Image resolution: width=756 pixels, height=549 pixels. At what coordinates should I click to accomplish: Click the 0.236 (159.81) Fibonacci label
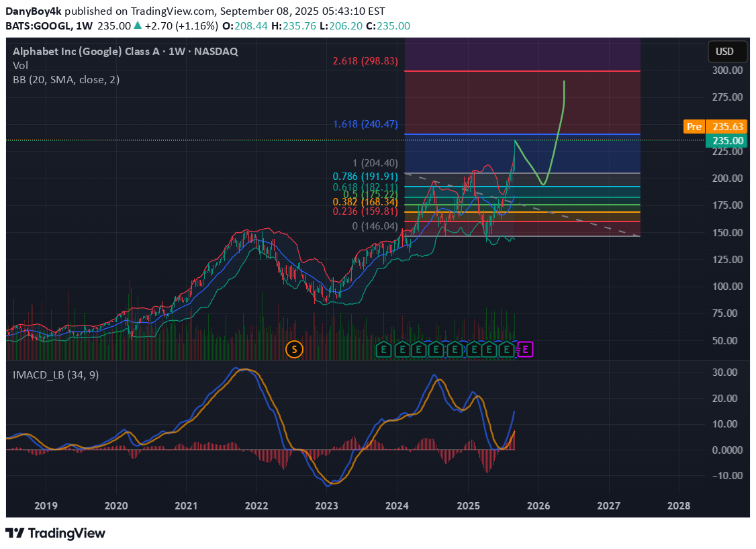(365, 211)
